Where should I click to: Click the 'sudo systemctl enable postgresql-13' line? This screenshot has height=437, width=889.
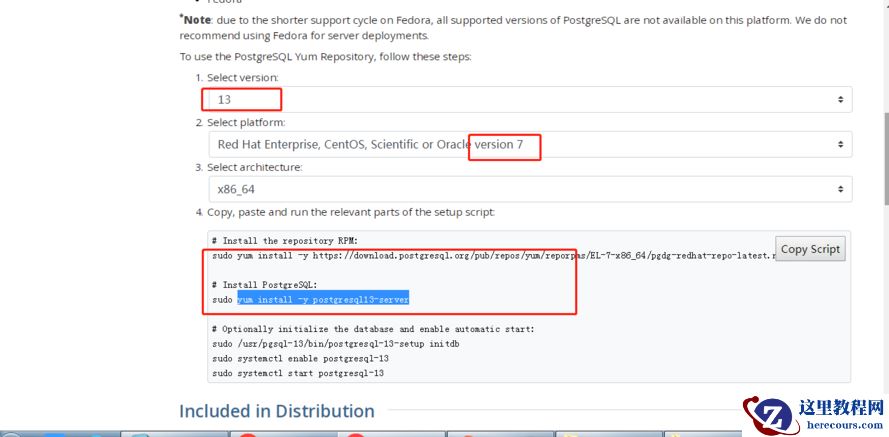coord(300,359)
